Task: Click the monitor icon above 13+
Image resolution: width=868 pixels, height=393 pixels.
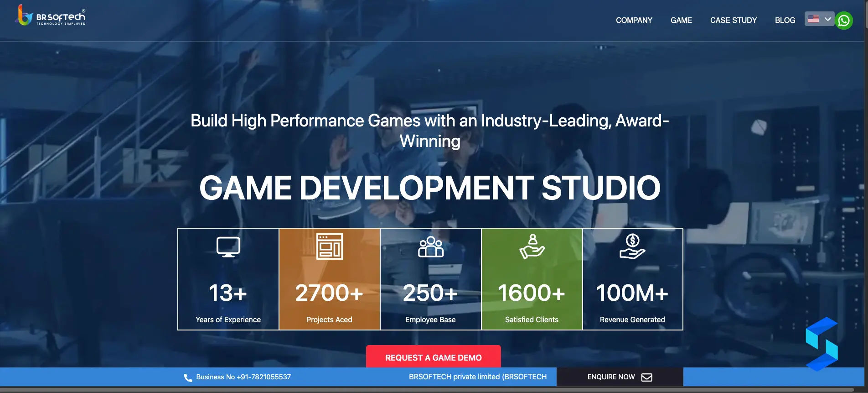Action: tap(228, 247)
